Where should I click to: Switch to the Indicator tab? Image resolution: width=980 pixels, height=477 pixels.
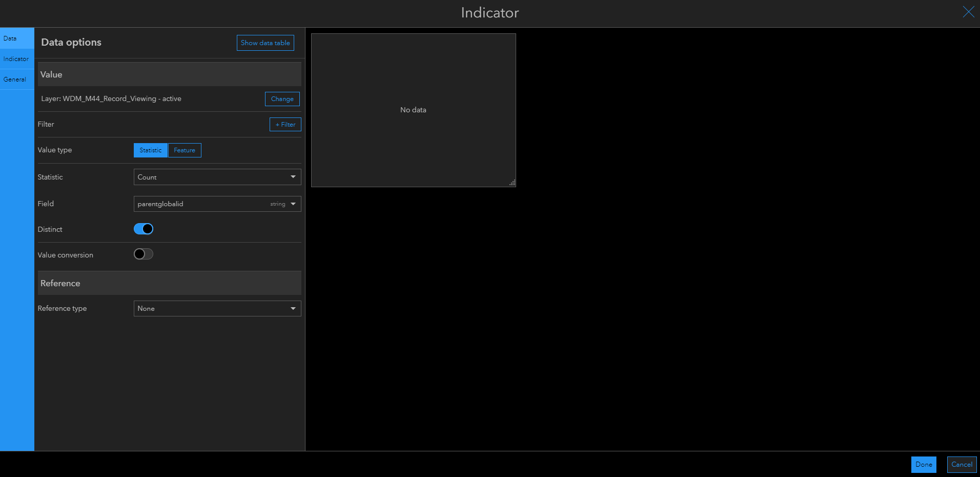coord(17,59)
